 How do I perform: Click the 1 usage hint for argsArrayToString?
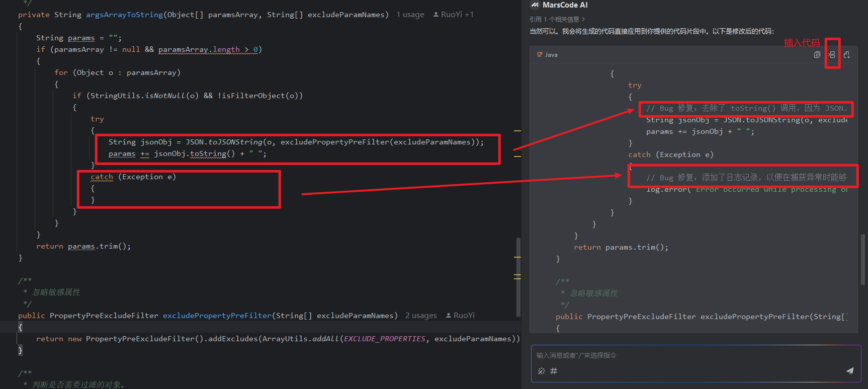(410, 15)
